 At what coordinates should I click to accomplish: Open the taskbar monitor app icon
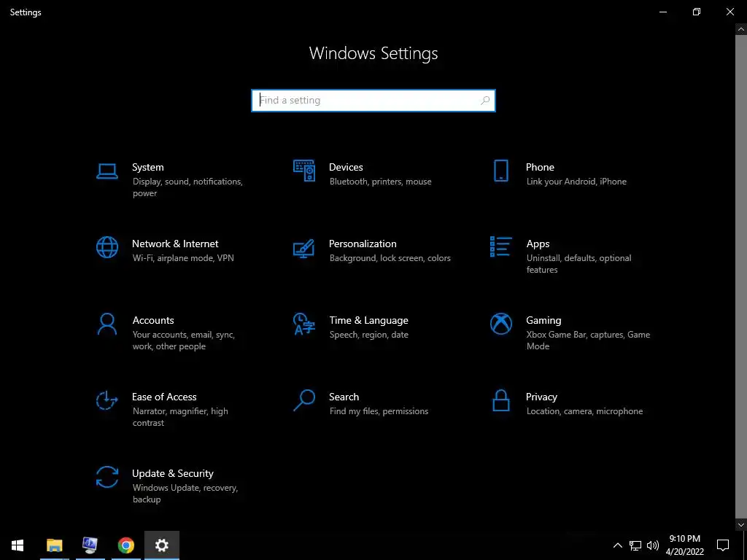[x=90, y=545]
